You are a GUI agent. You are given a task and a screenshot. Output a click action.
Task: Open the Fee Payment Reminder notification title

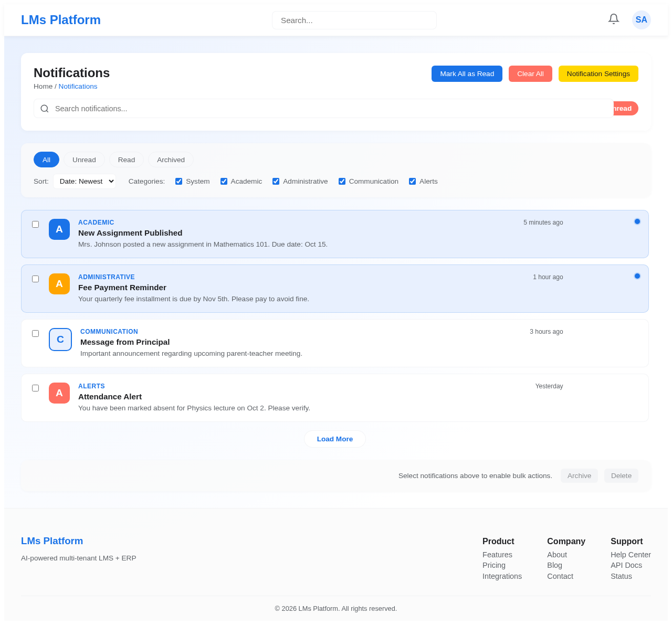click(x=122, y=288)
